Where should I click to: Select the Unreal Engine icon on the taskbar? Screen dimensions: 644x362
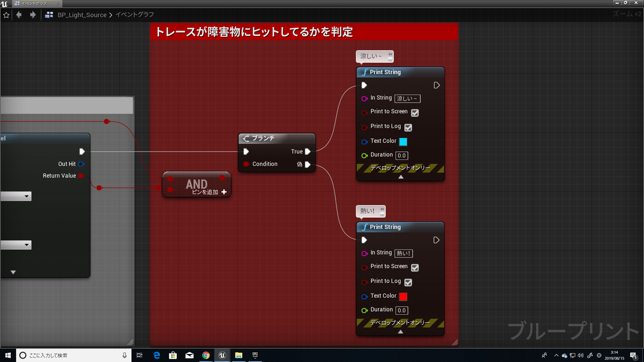coord(222,355)
